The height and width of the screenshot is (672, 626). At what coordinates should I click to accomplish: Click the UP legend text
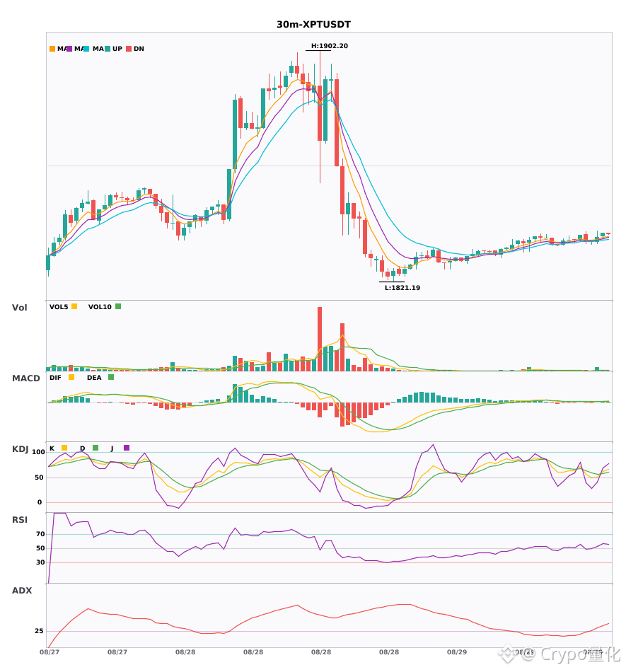tap(117, 49)
